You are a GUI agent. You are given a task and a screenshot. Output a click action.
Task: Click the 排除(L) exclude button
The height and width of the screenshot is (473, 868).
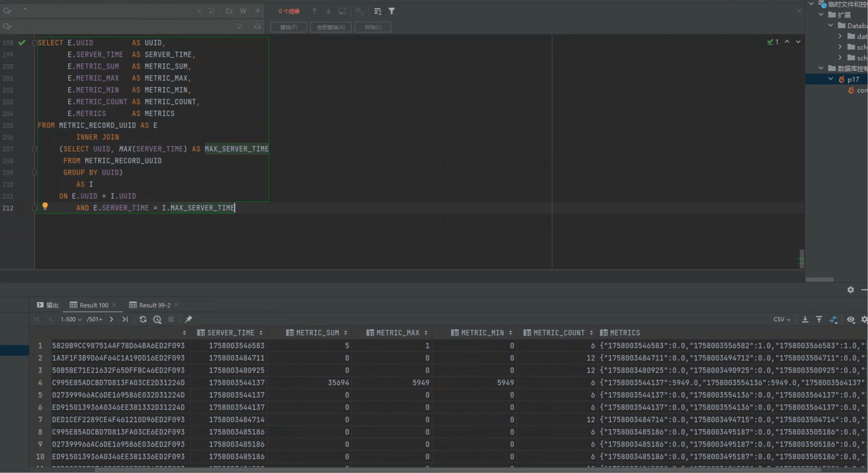pyautogui.click(x=373, y=27)
